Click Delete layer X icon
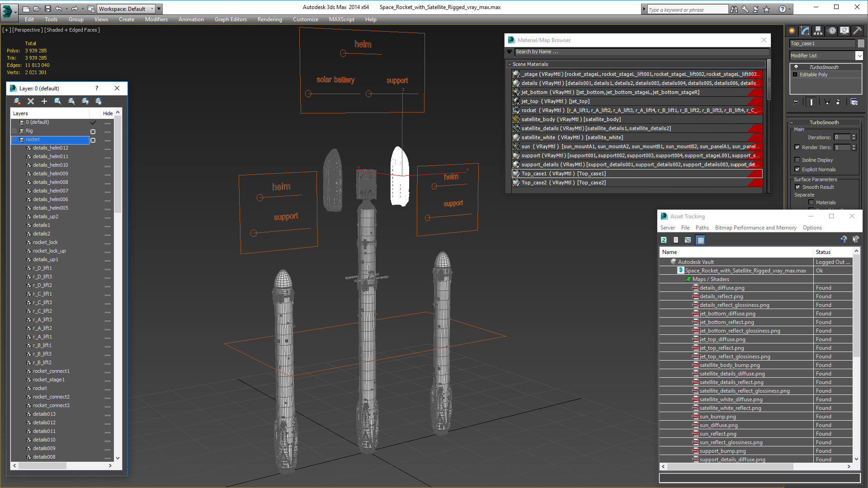 pyautogui.click(x=31, y=101)
